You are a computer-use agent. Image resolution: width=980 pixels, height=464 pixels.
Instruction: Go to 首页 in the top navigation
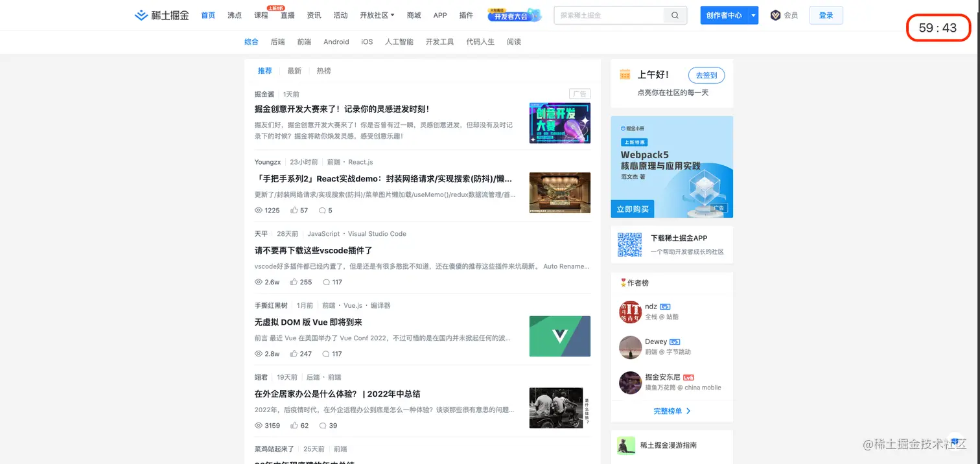208,15
